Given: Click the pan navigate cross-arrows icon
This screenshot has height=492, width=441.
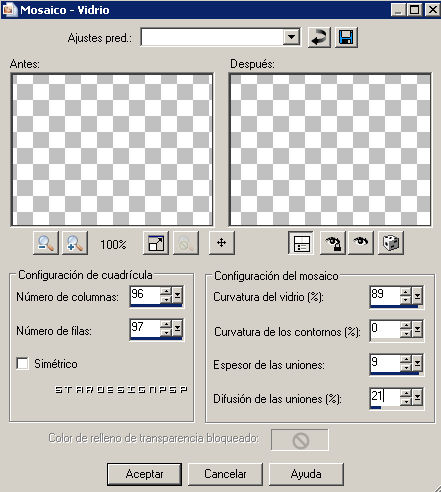Looking at the screenshot, I should (222, 243).
